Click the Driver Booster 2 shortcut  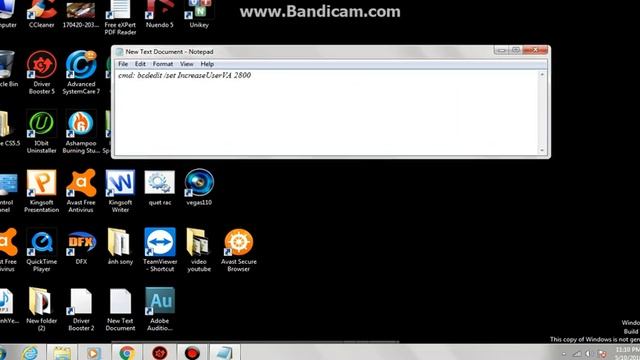tap(81, 309)
